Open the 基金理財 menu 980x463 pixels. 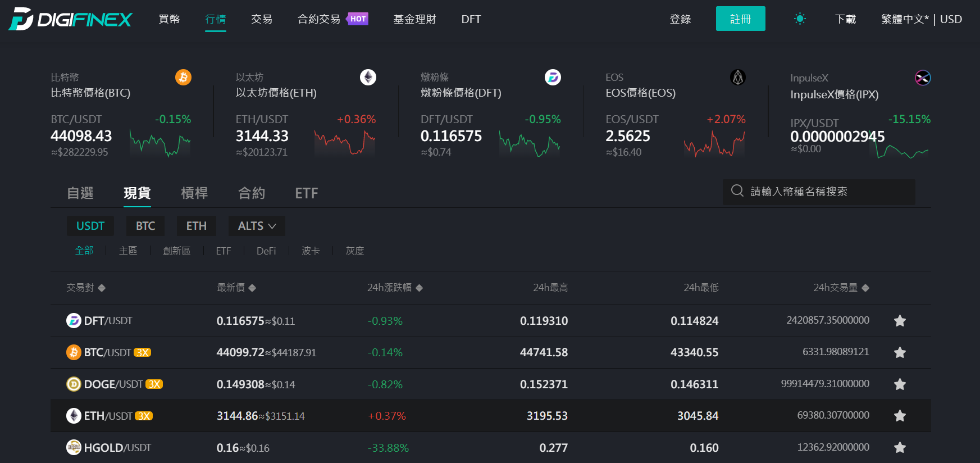414,19
